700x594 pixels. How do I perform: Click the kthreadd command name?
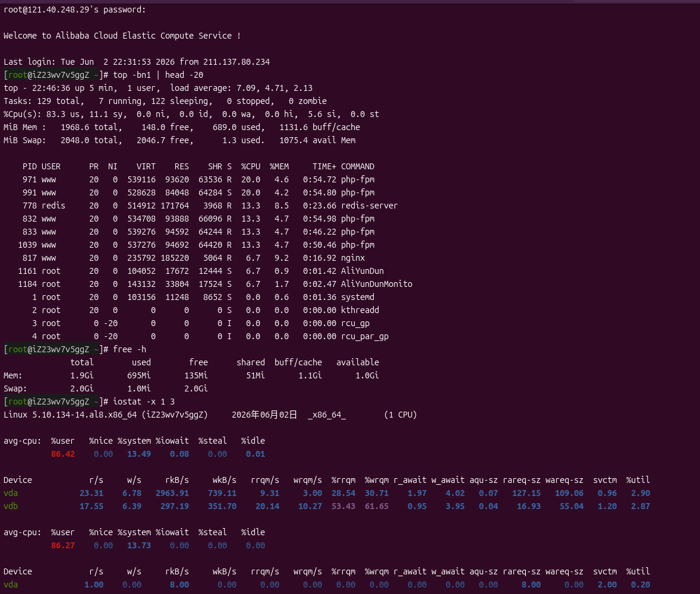click(360, 310)
